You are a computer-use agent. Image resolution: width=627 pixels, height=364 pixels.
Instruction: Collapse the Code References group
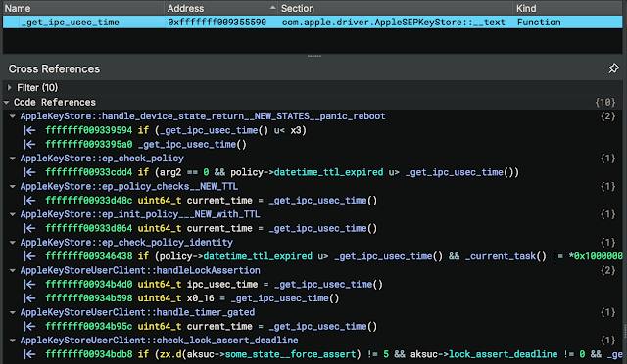click(x=7, y=103)
